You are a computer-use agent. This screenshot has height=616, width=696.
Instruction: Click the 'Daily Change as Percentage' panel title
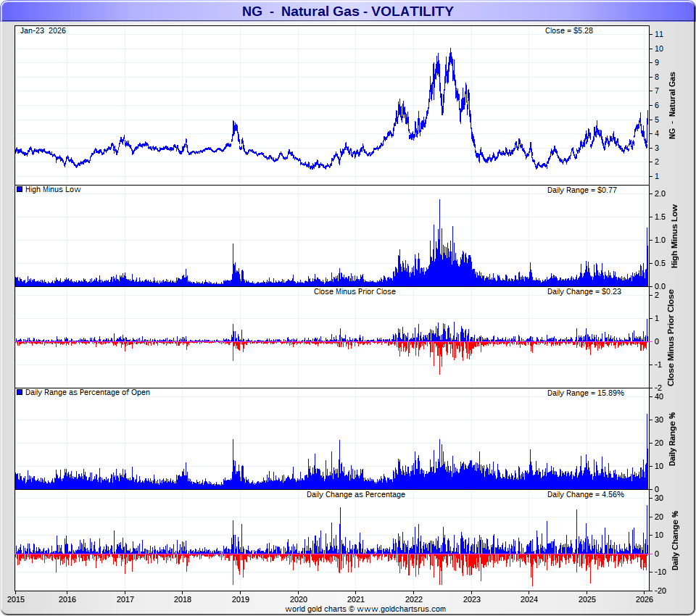[x=355, y=494]
